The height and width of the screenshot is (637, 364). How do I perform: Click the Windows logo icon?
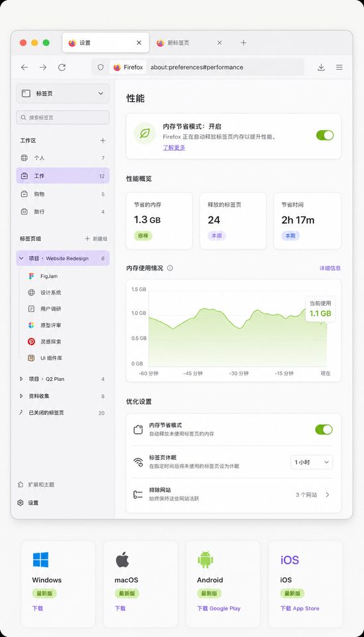(40, 560)
